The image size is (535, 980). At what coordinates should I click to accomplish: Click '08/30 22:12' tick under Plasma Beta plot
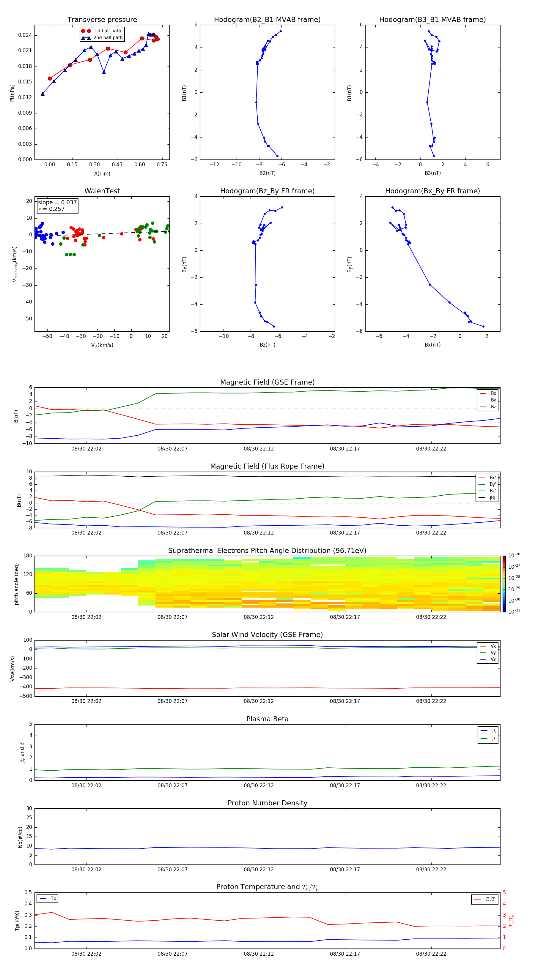click(259, 785)
